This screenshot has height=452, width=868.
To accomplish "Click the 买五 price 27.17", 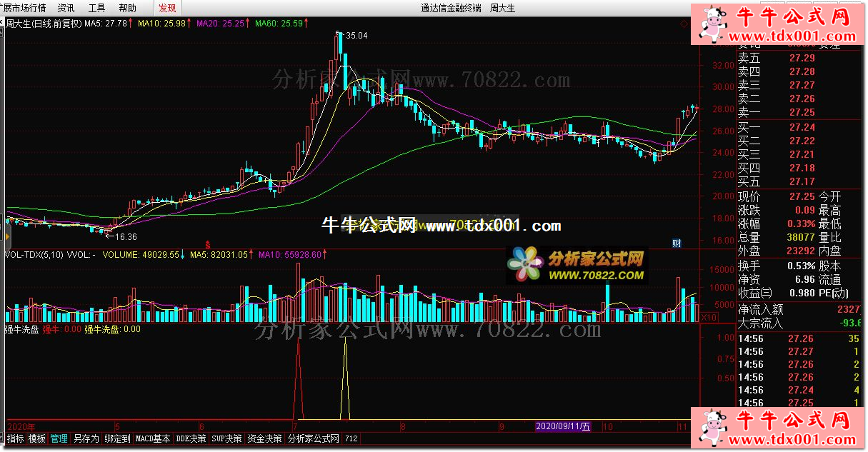I will click(802, 181).
